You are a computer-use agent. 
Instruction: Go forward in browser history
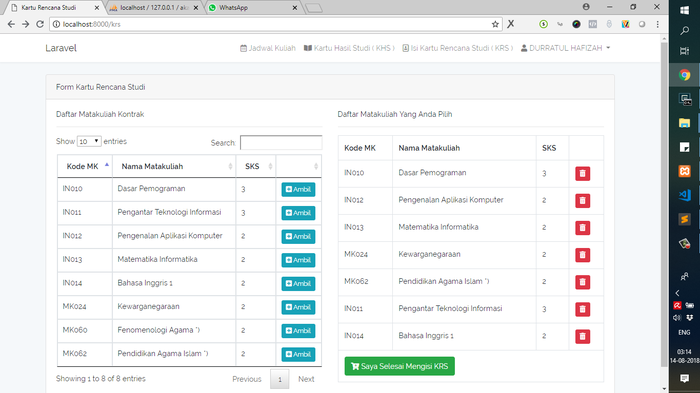click(25, 24)
